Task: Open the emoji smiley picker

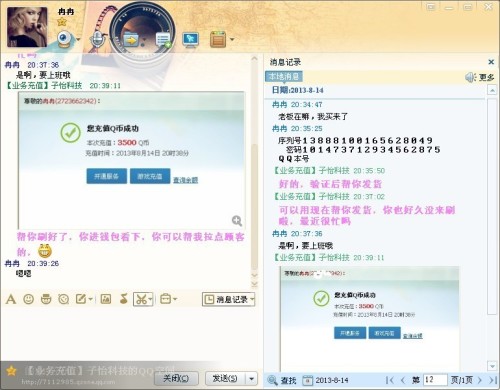Action: coord(29,299)
